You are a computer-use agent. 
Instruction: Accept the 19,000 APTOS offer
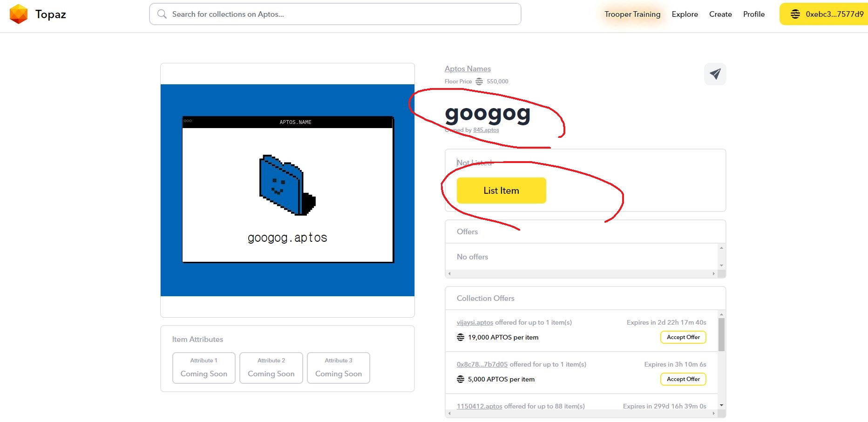[683, 337]
